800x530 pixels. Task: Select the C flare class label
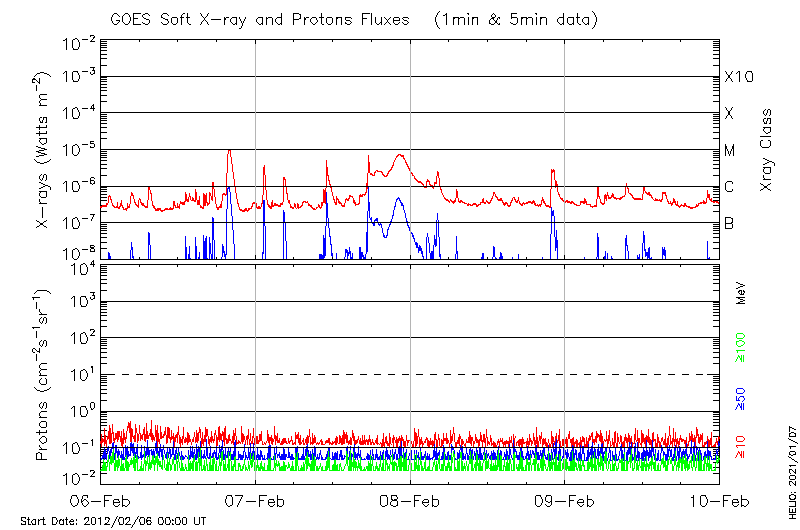(x=730, y=187)
